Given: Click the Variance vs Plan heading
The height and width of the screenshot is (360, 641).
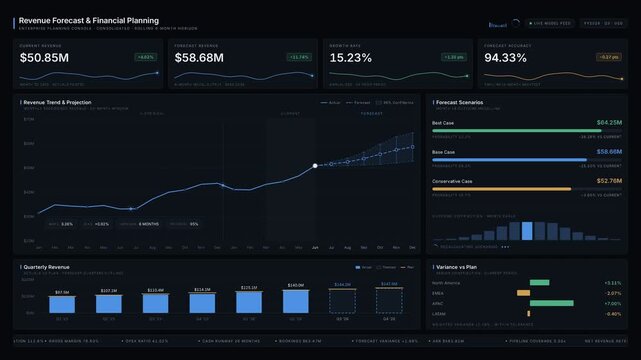Looking at the screenshot, I should (x=456, y=267).
